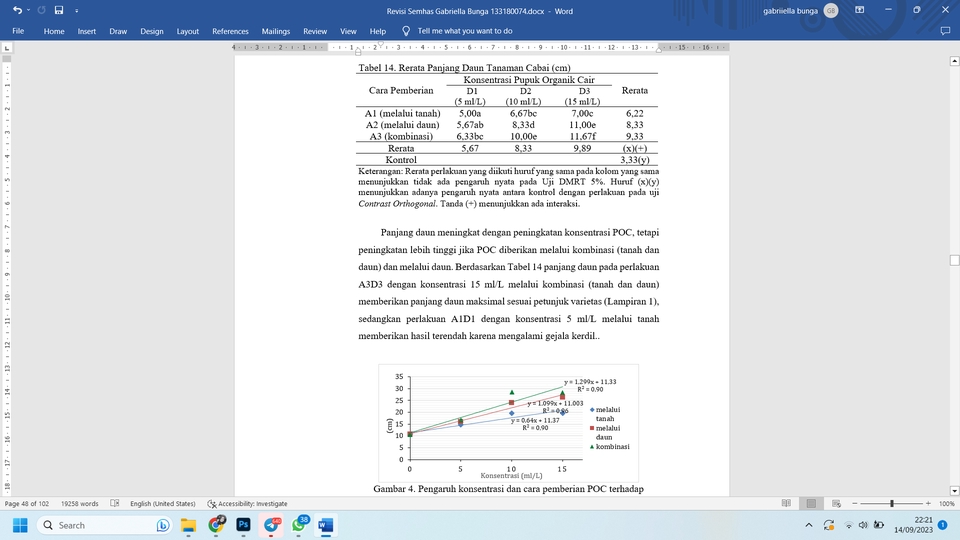
Task: Open the Comments pane icon
Action: tap(945, 31)
